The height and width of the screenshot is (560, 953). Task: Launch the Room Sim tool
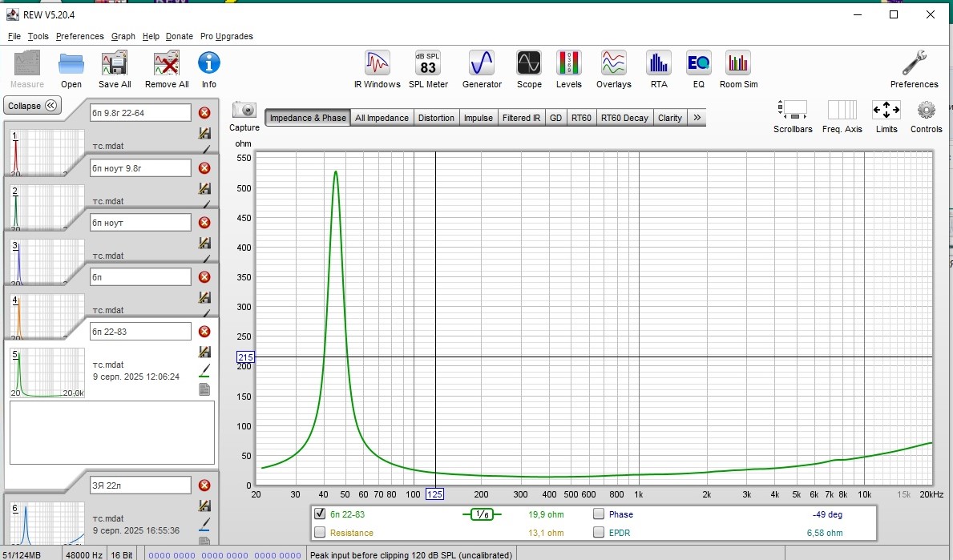tap(738, 63)
